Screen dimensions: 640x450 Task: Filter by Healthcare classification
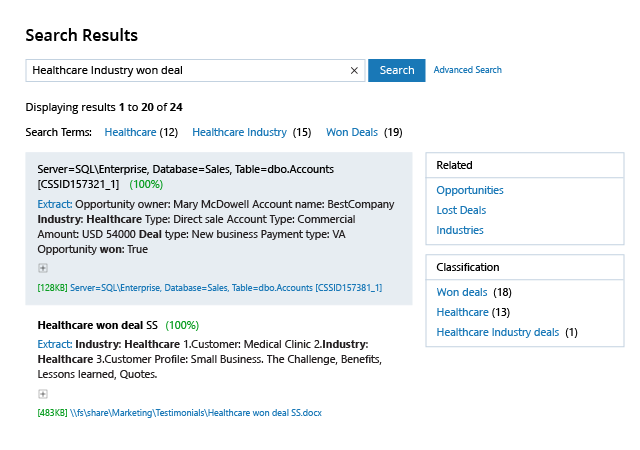[463, 312]
